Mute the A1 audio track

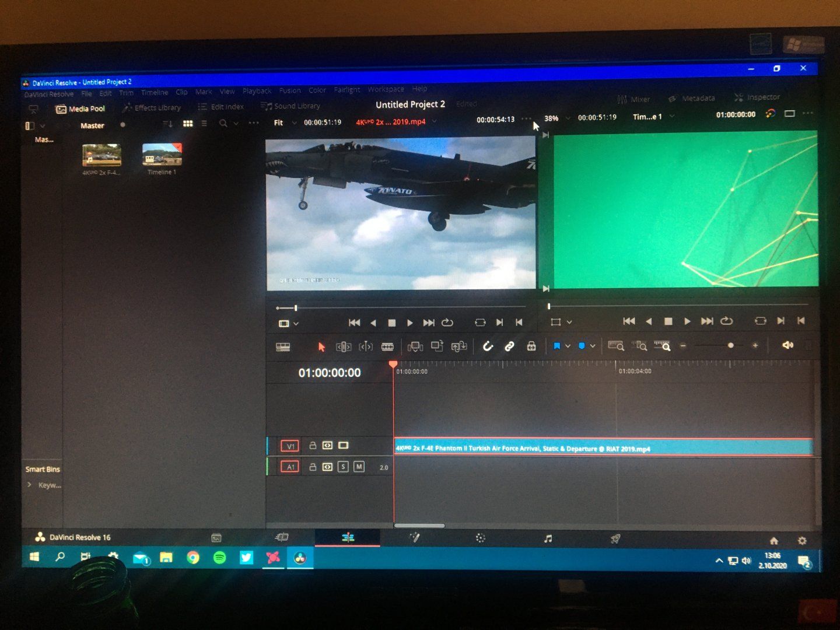[x=359, y=467]
